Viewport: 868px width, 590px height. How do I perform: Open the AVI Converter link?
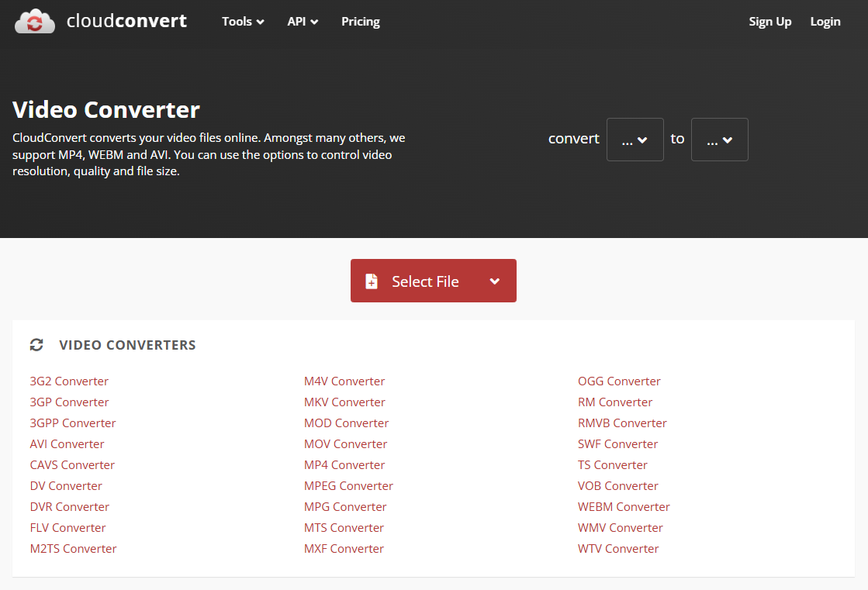(x=67, y=444)
